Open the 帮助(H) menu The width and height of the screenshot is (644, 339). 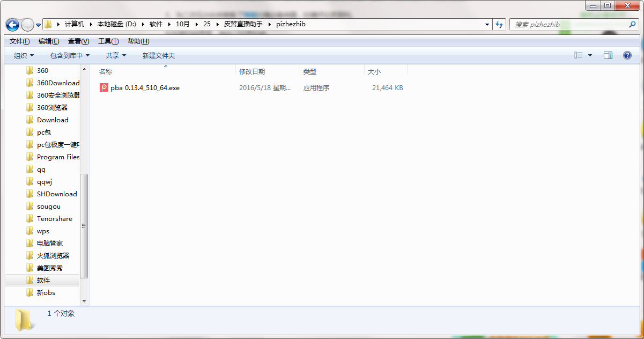point(138,41)
